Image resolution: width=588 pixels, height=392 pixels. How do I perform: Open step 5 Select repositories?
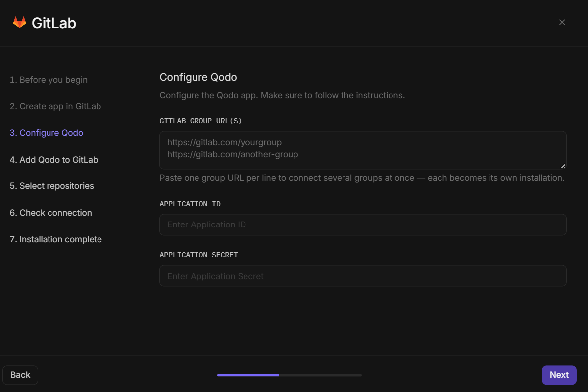pyautogui.click(x=52, y=186)
